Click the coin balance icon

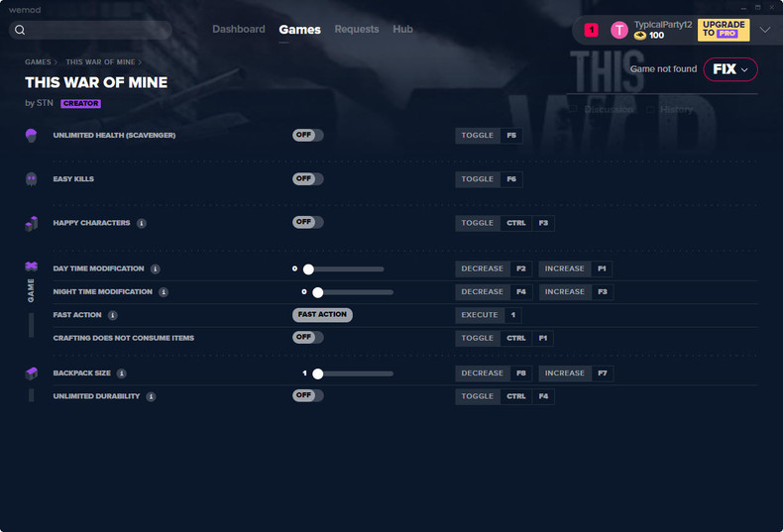click(x=639, y=36)
